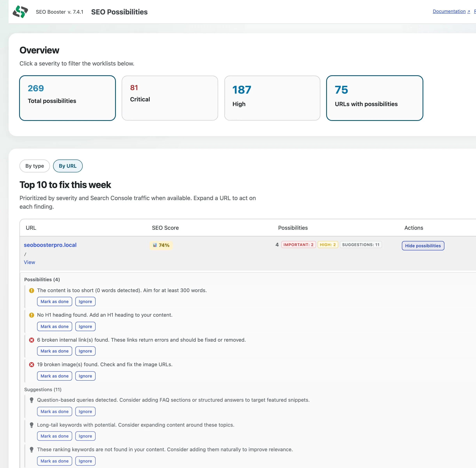The image size is (476, 468).
Task: Click lightbulb icon beside Long-tail keywords suggestion
Action: (31, 425)
